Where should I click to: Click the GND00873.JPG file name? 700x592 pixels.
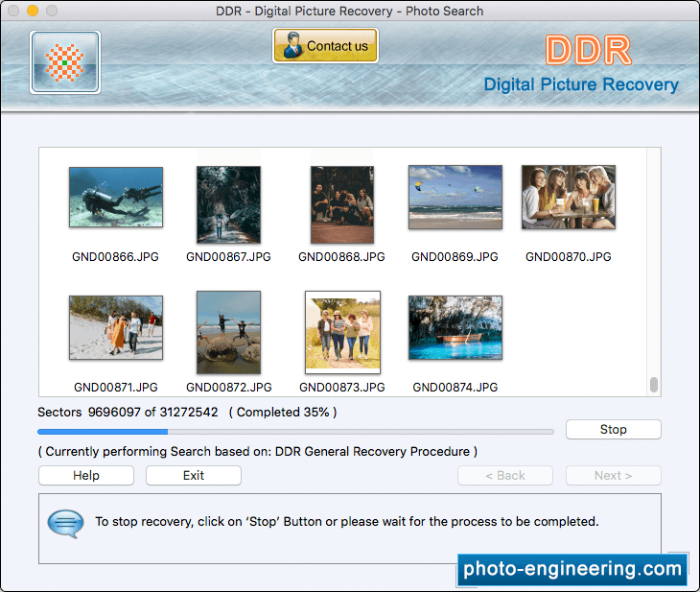click(342, 388)
